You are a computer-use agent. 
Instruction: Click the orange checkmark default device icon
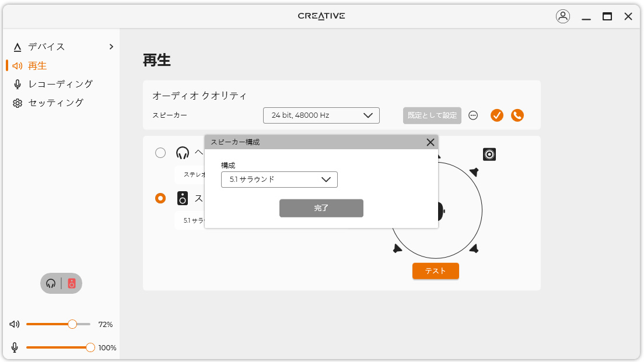(497, 115)
